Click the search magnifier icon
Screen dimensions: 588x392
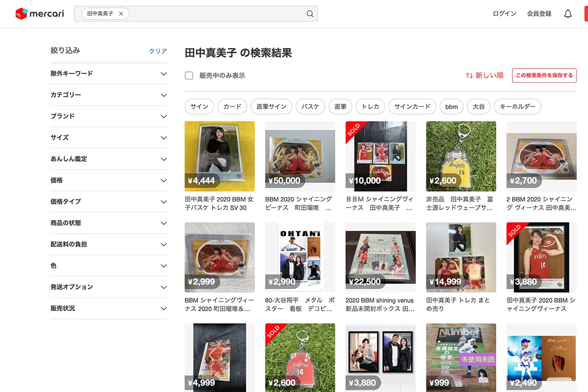pyautogui.click(x=310, y=14)
